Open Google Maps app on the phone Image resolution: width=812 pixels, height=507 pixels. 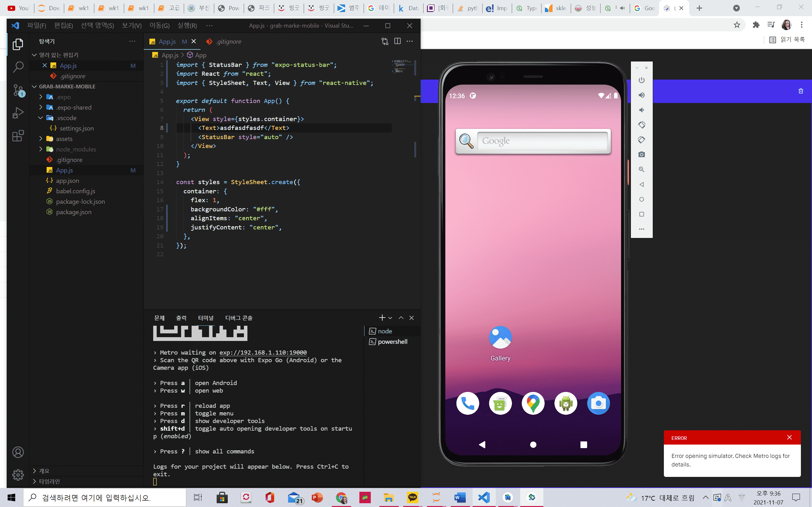pyautogui.click(x=533, y=403)
